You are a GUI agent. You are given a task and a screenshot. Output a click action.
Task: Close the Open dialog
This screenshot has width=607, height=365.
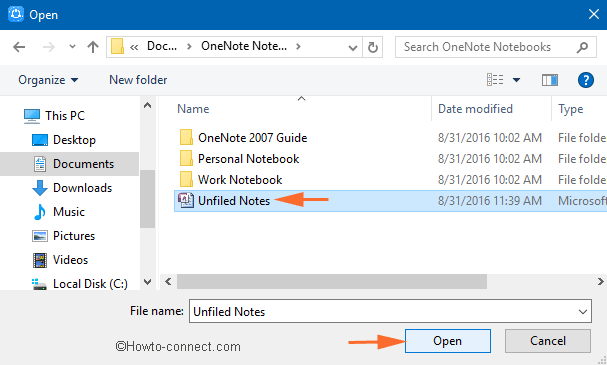593,15
